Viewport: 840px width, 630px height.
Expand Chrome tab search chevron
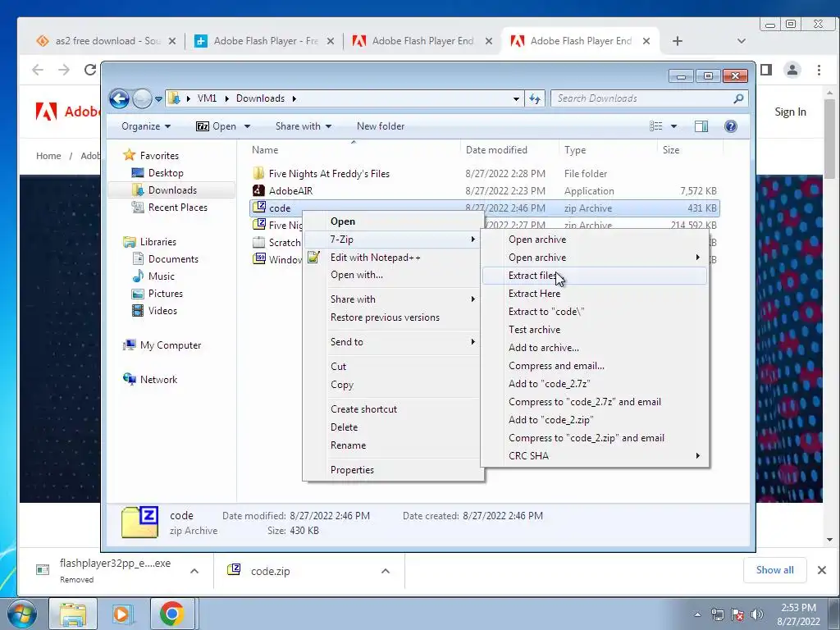tap(742, 41)
